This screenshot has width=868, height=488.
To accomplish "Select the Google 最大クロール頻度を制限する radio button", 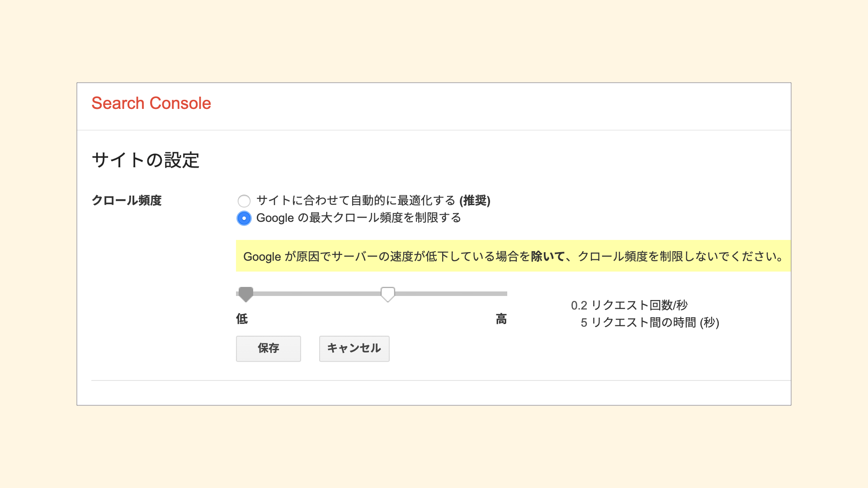I will (244, 218).
